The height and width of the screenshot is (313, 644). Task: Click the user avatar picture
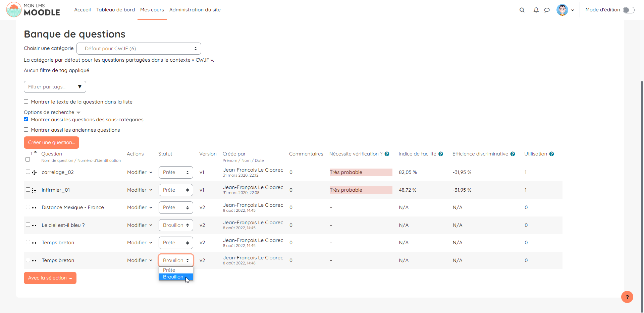tap(562, 10)
